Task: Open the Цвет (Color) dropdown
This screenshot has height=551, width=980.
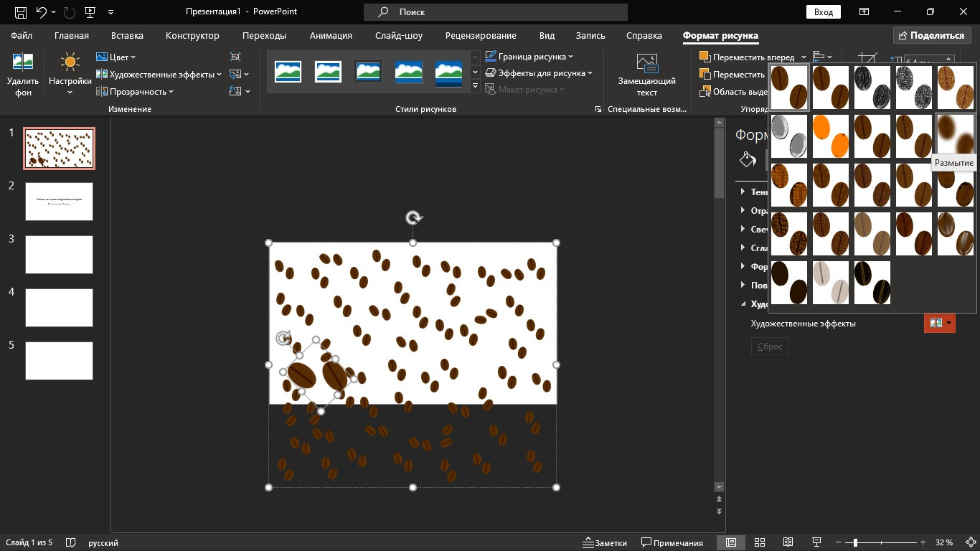Action: (x=116, y=57)
